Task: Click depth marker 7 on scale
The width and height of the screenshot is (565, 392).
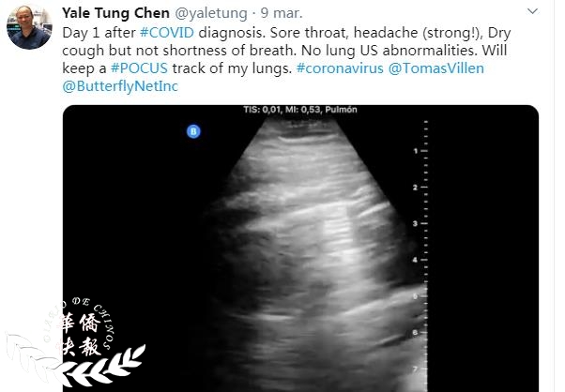Action: pyautogui.click(x=416, y=369)
